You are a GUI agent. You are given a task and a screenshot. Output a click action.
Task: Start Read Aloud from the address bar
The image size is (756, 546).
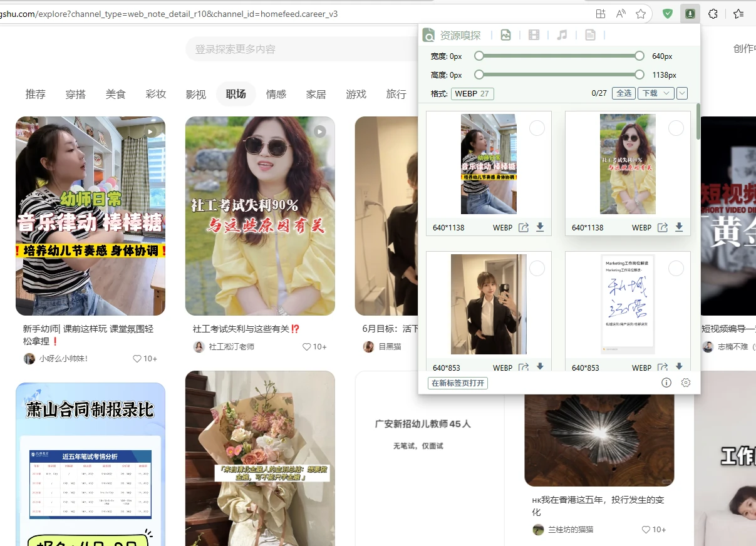click(621, 13)
